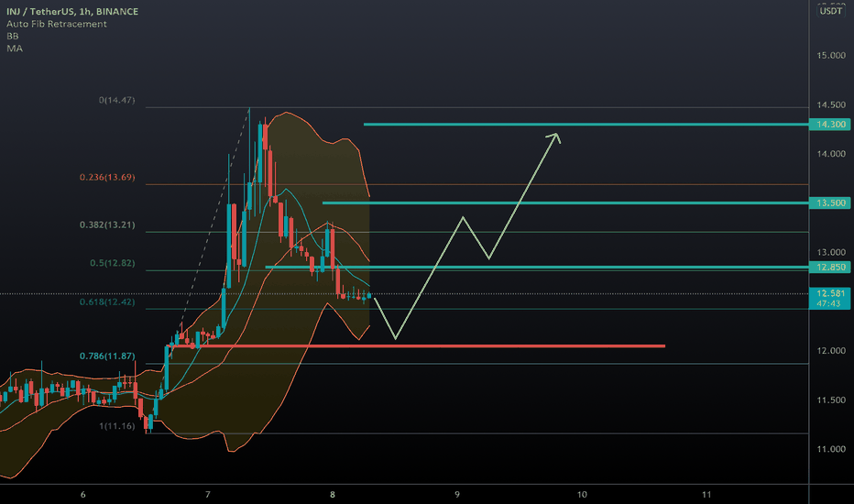Click the 12.850 price level tag
Image resolution: width=854 pixels, height=504 pixels.
point(830,267)
